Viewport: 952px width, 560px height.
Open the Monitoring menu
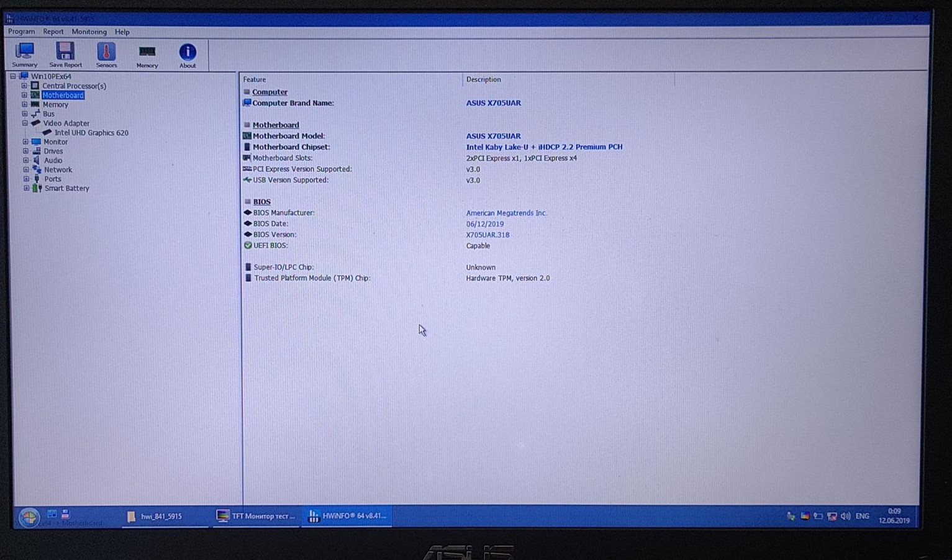click(89, 32)
